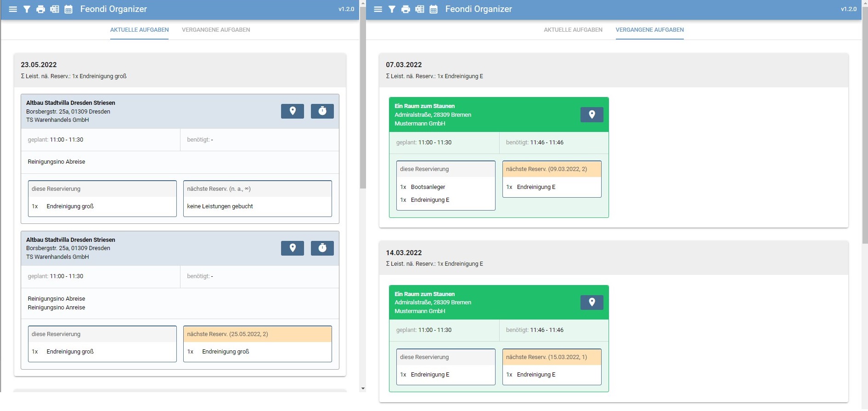This screenshot has height=411, width=868.
Task: Open calendar icon in left Feondi window
Action: 68,9
